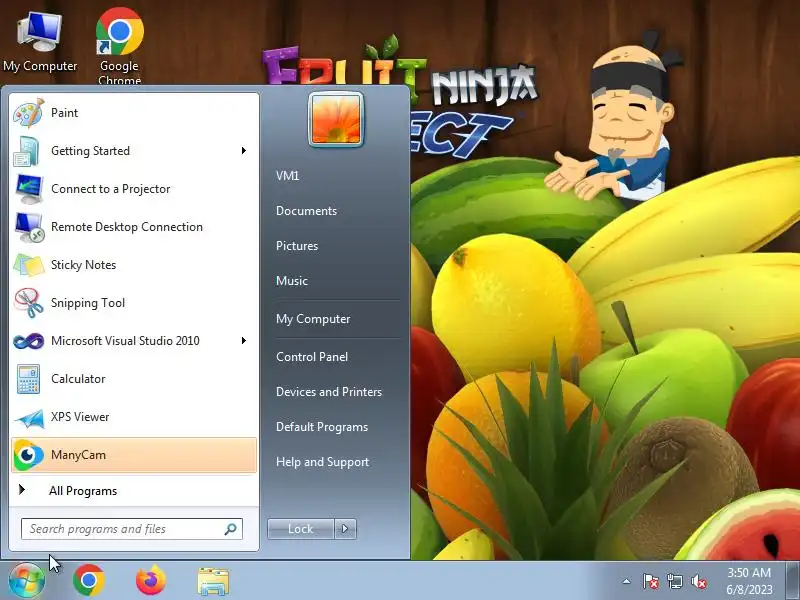The height and width of the screenshot is (600, 800).
Task: Open Music from the Start menu
Action: click(292, 281)
